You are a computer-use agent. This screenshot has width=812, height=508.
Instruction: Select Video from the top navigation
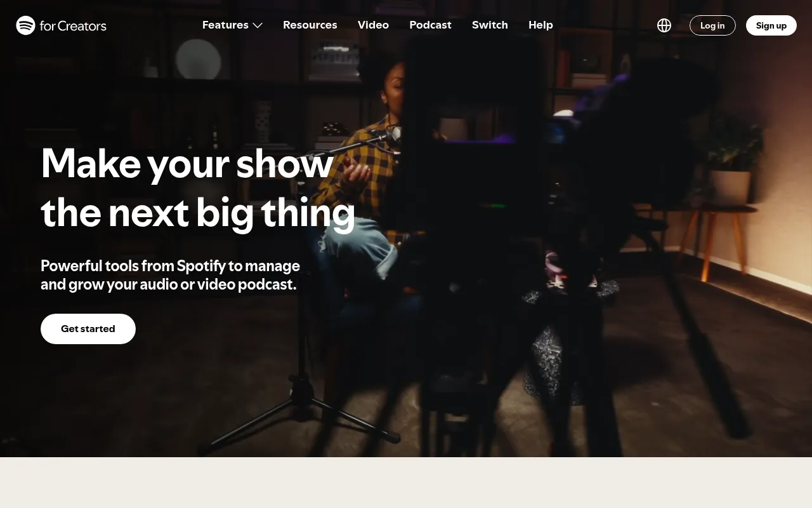373,25
